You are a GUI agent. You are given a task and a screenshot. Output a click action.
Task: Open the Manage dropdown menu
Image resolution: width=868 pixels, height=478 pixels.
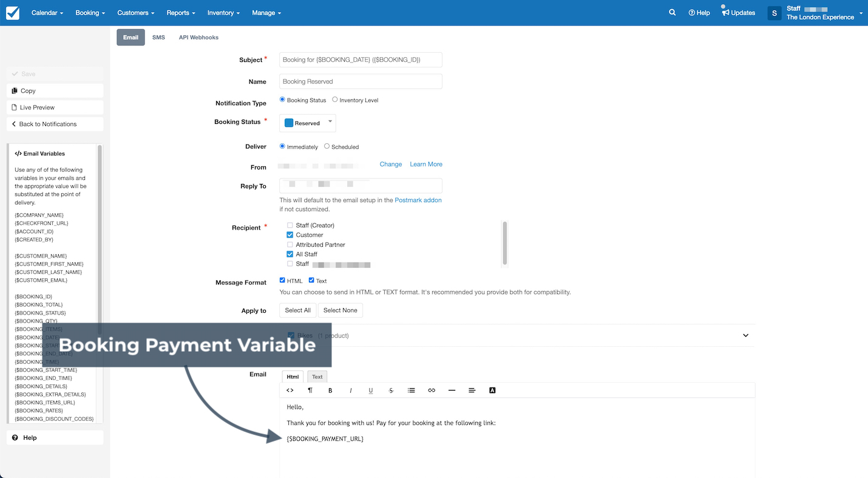click(x=266, y=13)
